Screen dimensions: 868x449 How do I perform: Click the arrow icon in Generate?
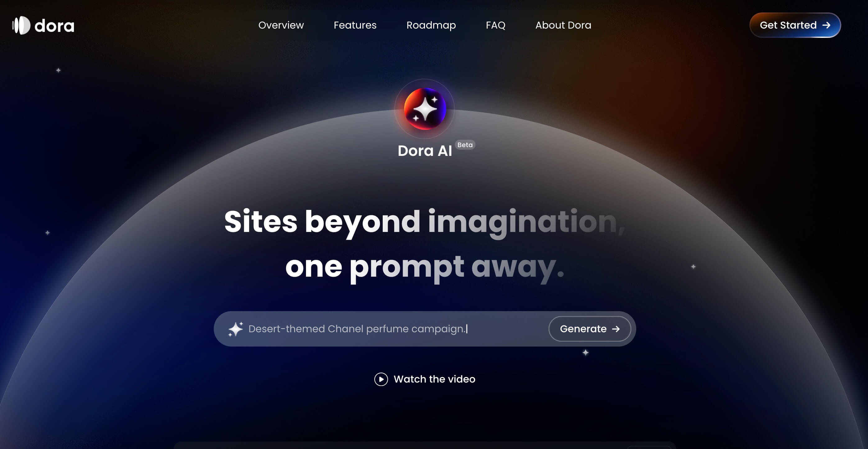click(x=616, y=329)
